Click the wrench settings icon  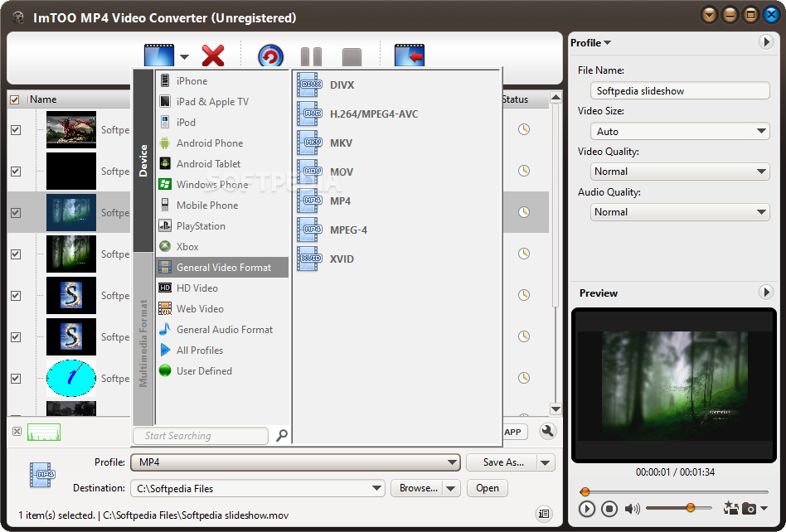[548, 431]
